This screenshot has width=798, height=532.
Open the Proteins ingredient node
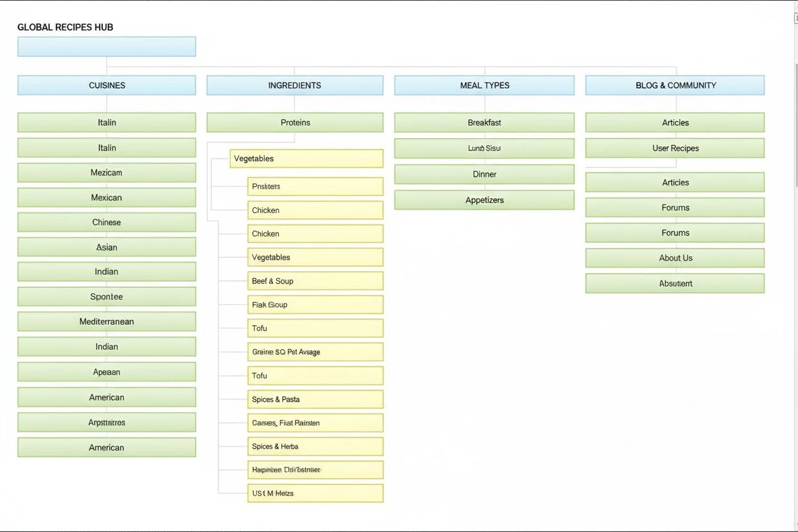click(294, 122)
